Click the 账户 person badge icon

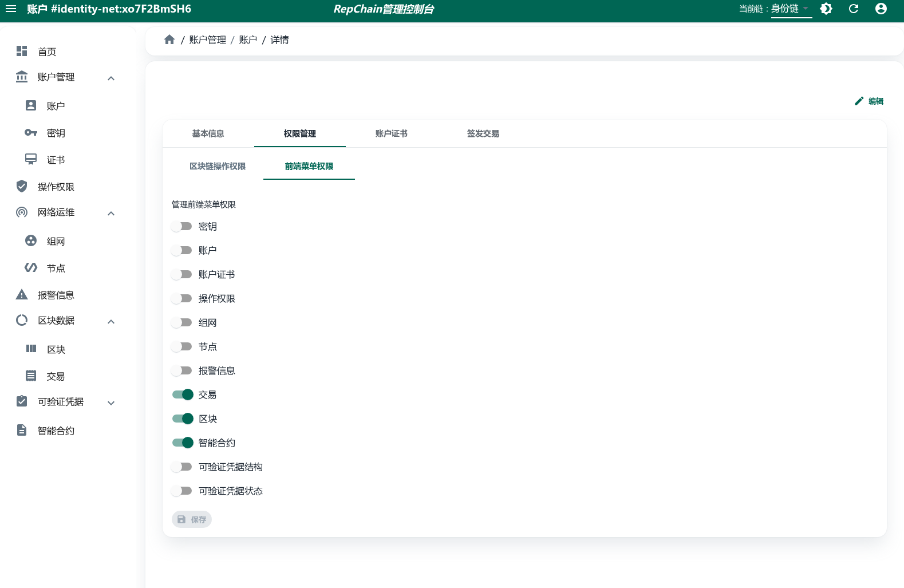[31, 105]
